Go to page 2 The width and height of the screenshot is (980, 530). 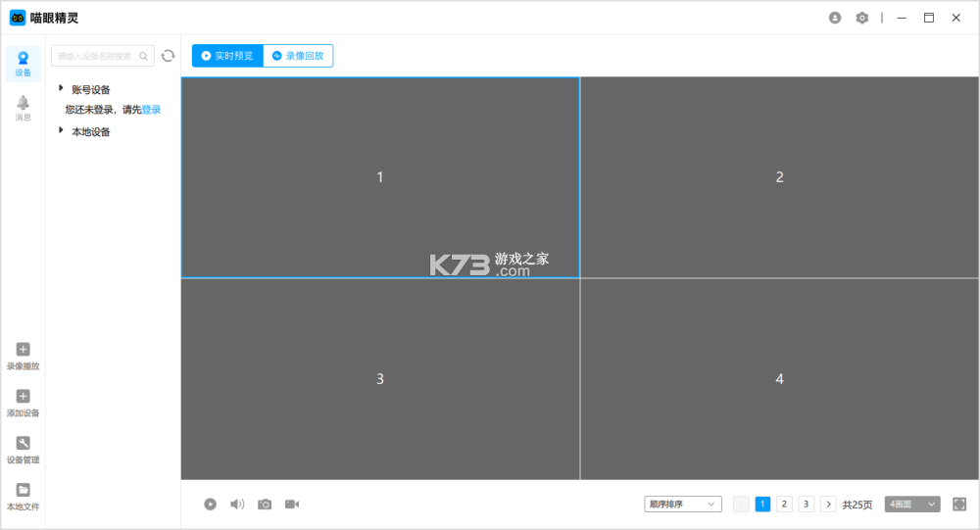pos(784,504)
